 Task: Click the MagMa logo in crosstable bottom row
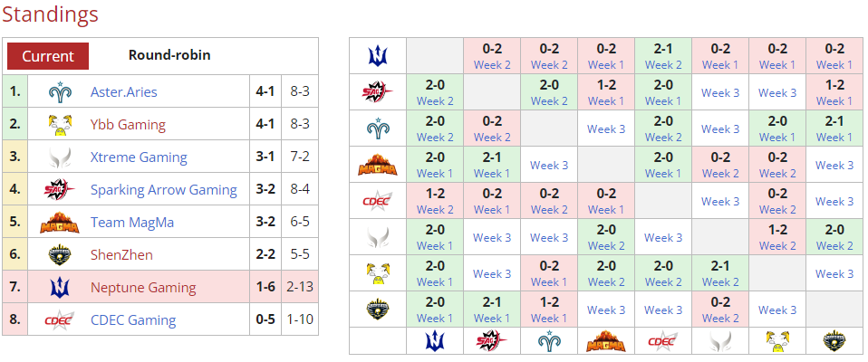[x=605, y=341]
